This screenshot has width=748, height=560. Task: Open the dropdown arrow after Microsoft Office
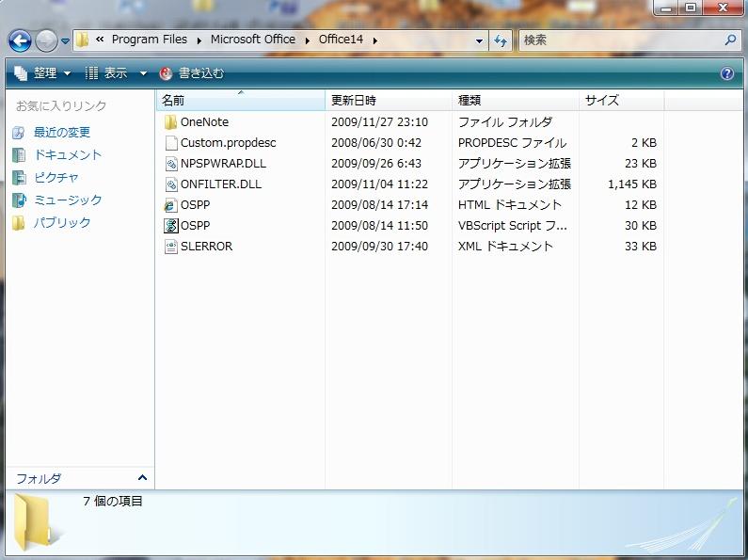coord(308,41)
